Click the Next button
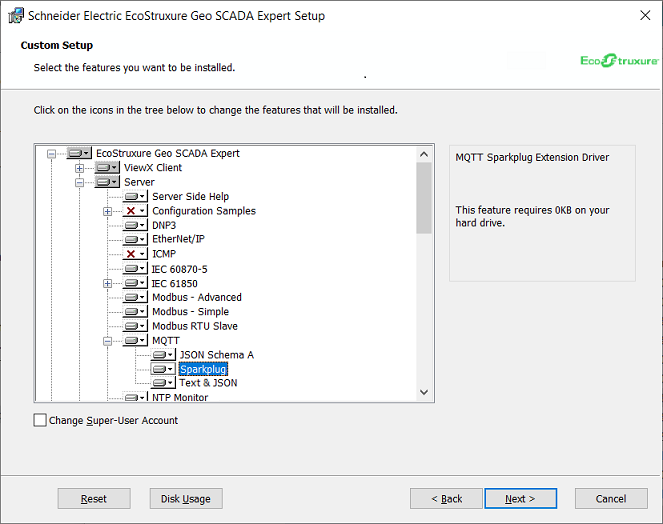The height and width of the screenshot is (524, 663). 519,498
